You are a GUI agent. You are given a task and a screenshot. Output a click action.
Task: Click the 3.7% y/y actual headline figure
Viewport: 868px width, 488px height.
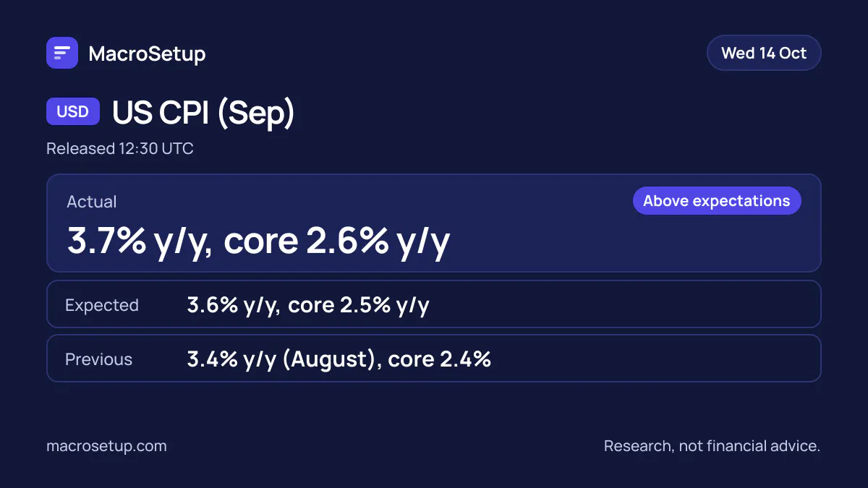[140, 240]
